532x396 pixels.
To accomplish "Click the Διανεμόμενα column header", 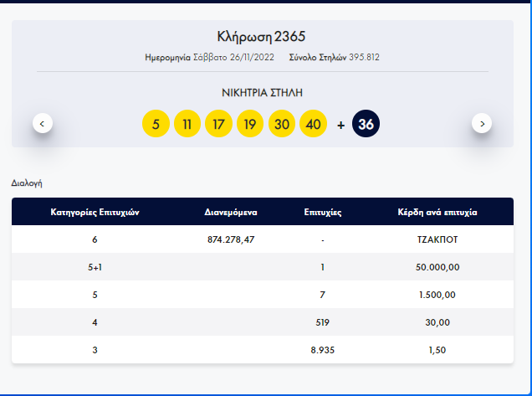I will click(x=230, y=213).
